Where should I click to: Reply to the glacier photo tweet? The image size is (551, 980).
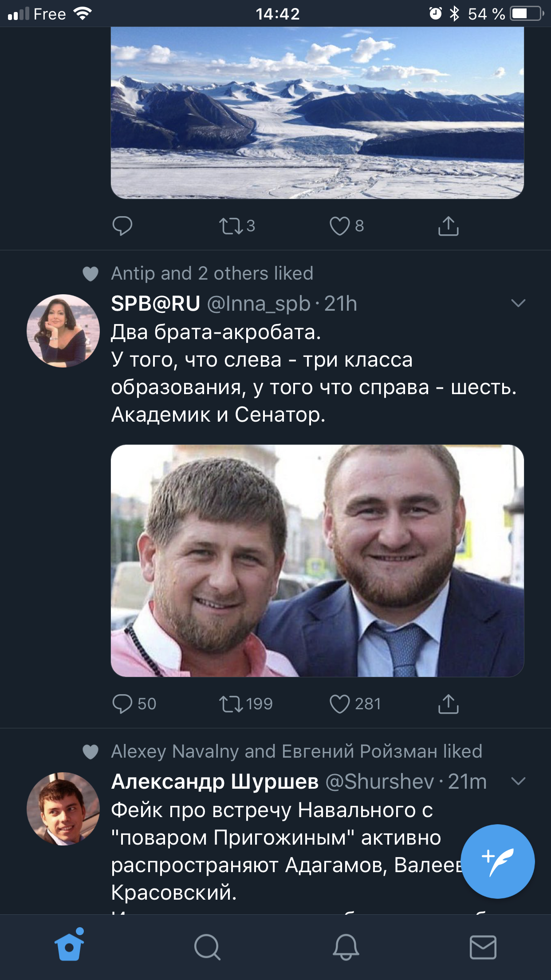[122, 226]
